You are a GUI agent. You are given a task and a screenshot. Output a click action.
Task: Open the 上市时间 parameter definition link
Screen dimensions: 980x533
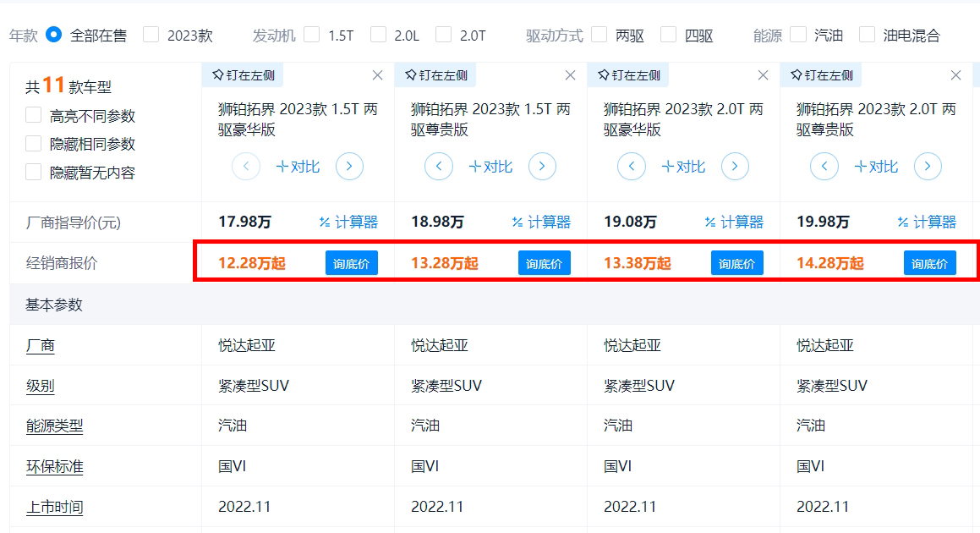tap(54, 507)
